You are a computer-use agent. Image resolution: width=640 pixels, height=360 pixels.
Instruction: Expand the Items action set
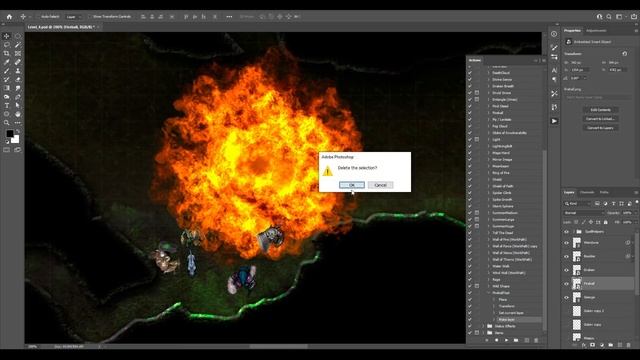coord(483,333)
